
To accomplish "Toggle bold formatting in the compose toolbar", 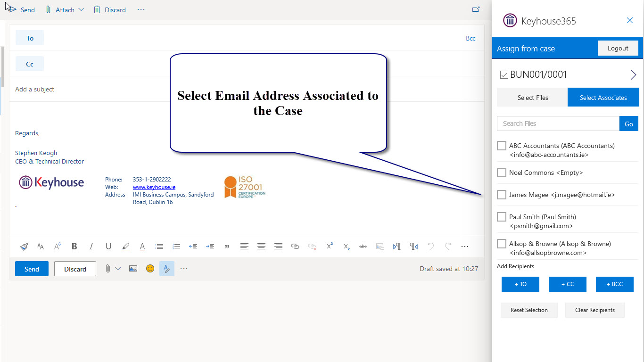I will (74, 246).
